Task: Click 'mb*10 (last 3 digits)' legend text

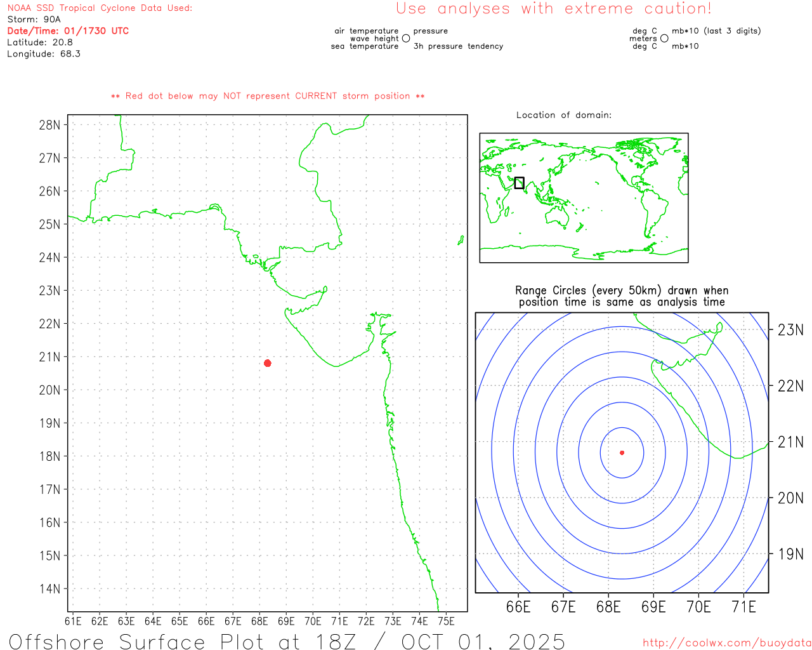Action: [x=716, y=31]
